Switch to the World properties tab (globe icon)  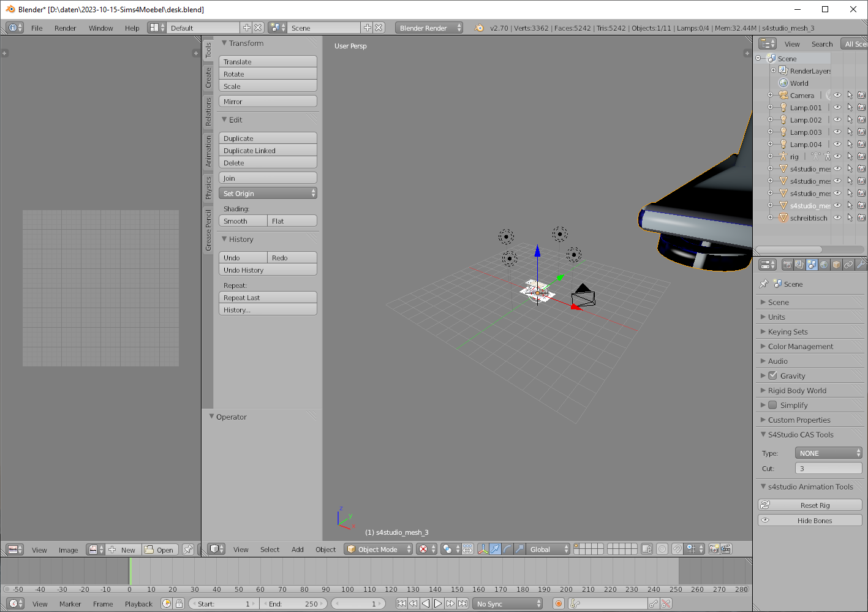pyautogui.click(x=825, y=265)
